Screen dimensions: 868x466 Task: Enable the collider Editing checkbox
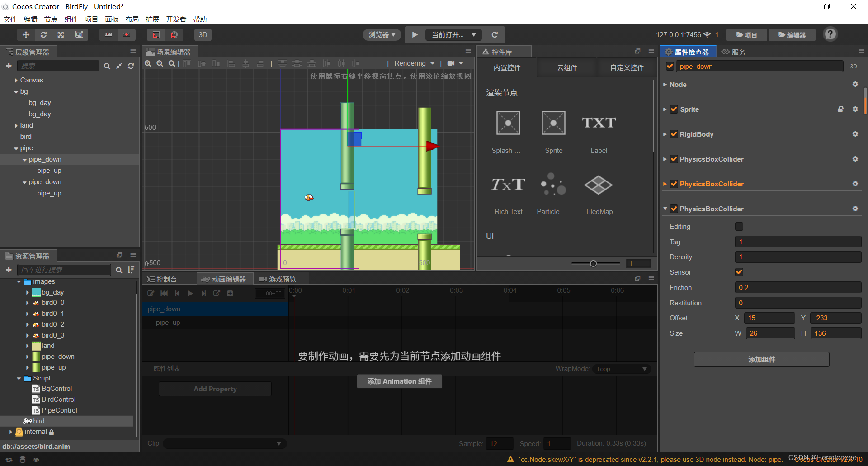(739, 227)
